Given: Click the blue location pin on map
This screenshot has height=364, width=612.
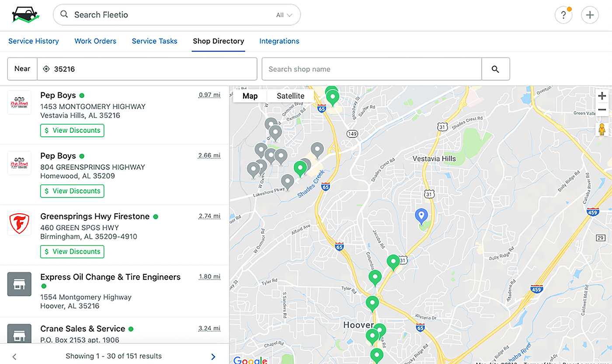Looking at the screenshot, I should pyautogui.click(x=421, y=215).
